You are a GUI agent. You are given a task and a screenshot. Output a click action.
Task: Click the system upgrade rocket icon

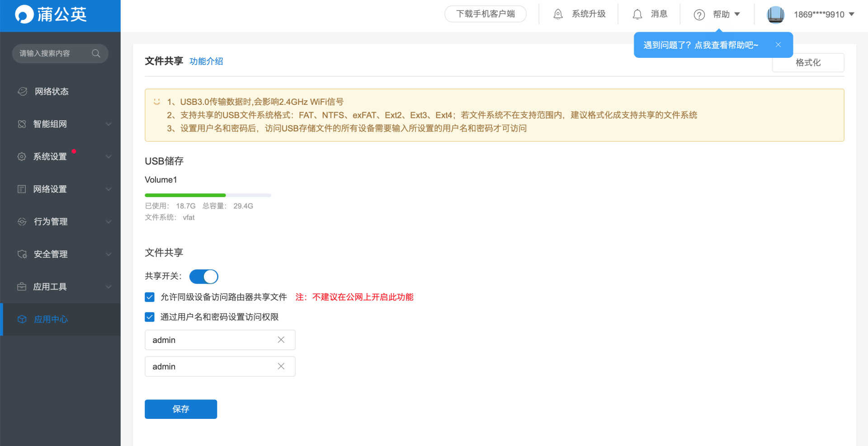[x=558, y=14]
